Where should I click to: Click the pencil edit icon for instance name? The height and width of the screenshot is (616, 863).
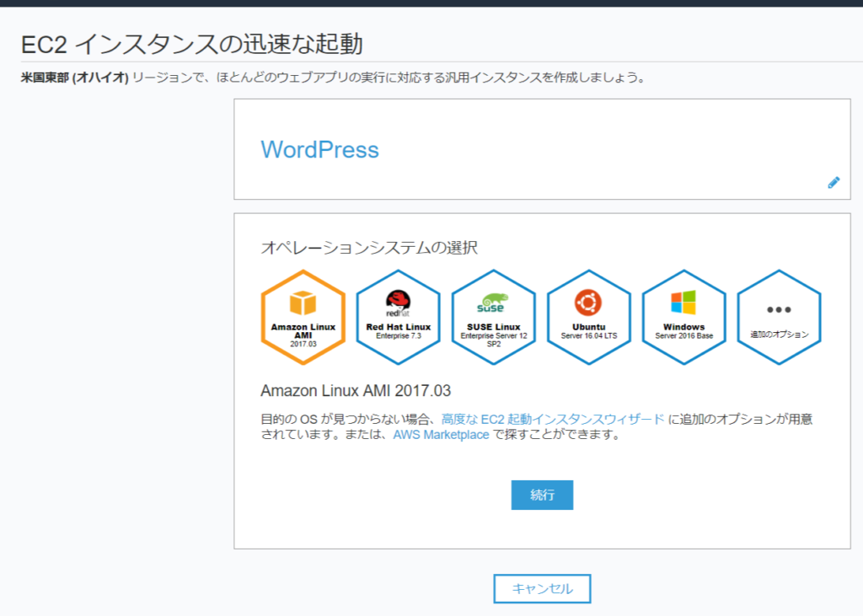[x=834, y=183]
